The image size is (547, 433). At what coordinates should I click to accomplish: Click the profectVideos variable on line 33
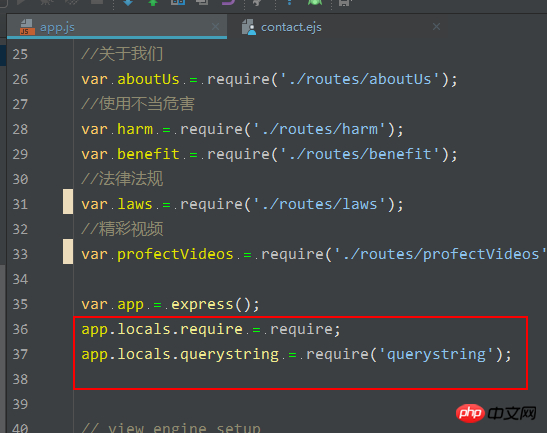[175, 254]
